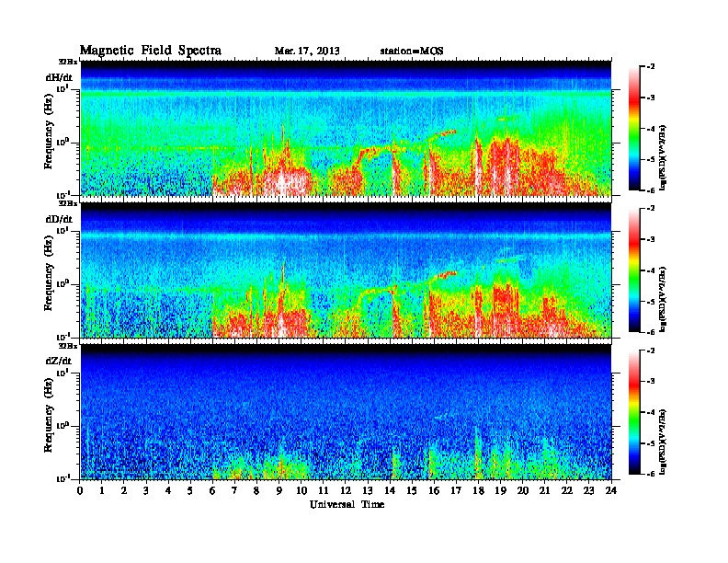Click the "-4" tick on dD/dt color bar
Viewport: 728px width, 563px height.
pyautogui.click(x=651, y=270)
